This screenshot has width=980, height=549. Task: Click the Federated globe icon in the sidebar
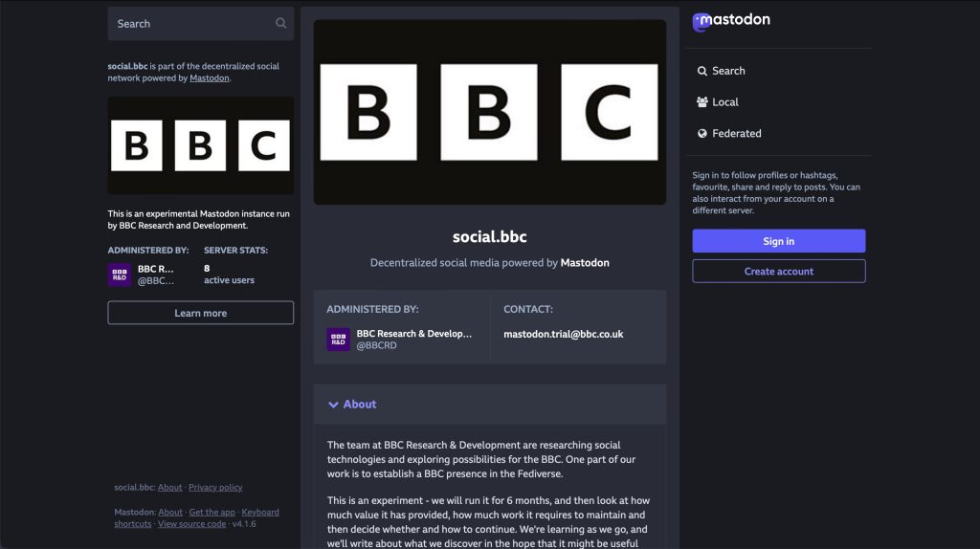pos(702,133)
